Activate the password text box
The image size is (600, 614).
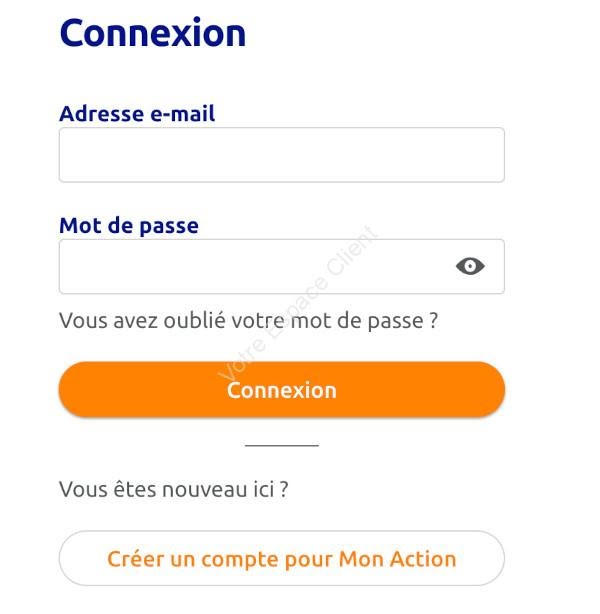pyautogui.click(x=282, y=266)
